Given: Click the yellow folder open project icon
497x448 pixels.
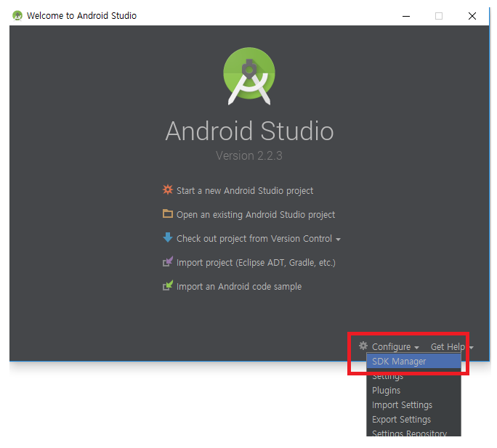Looking at the screenshot, I should (x=168, y=214).
